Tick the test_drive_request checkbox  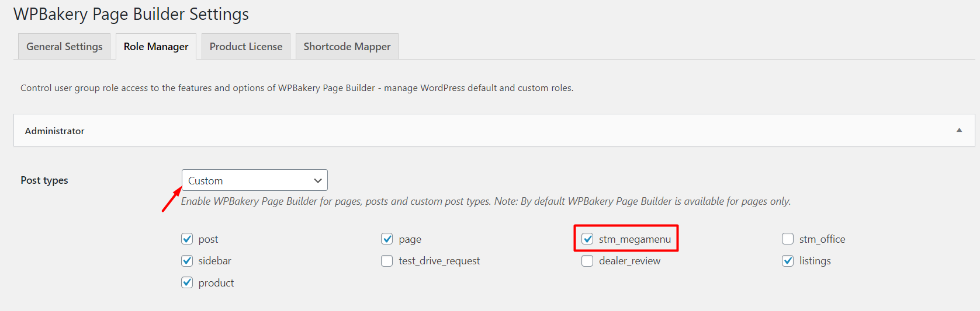click(x=387, y=261)
